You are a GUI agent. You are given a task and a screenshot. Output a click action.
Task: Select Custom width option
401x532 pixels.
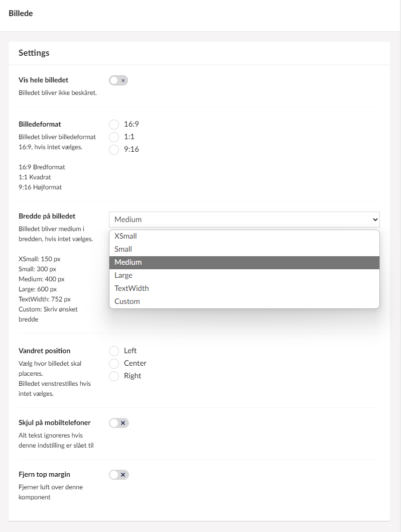(127, 301)
